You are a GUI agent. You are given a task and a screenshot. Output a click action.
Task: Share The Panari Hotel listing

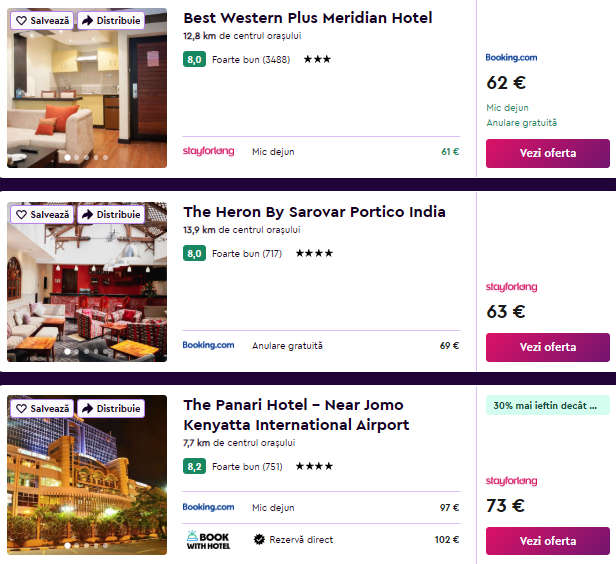click(x=111, y=408)
